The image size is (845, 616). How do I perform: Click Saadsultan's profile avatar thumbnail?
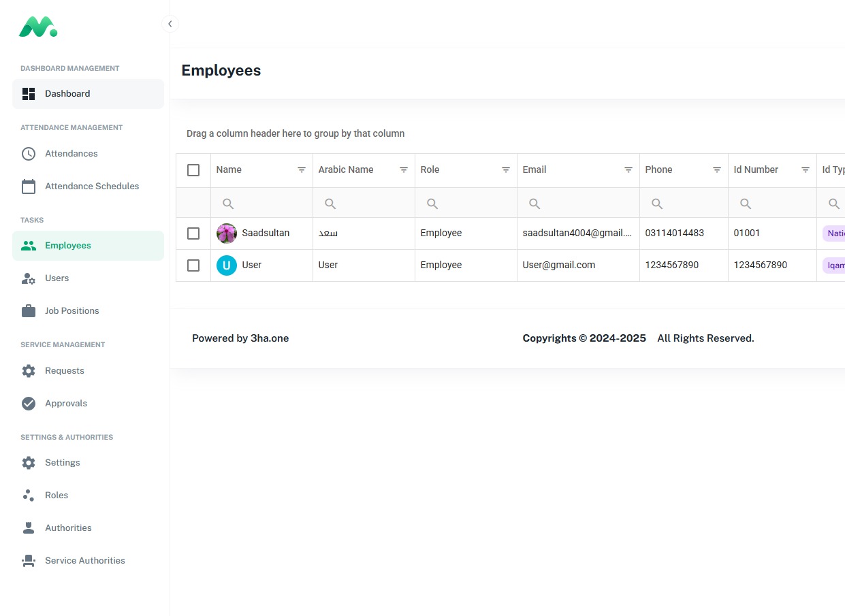tap(227, 233)
